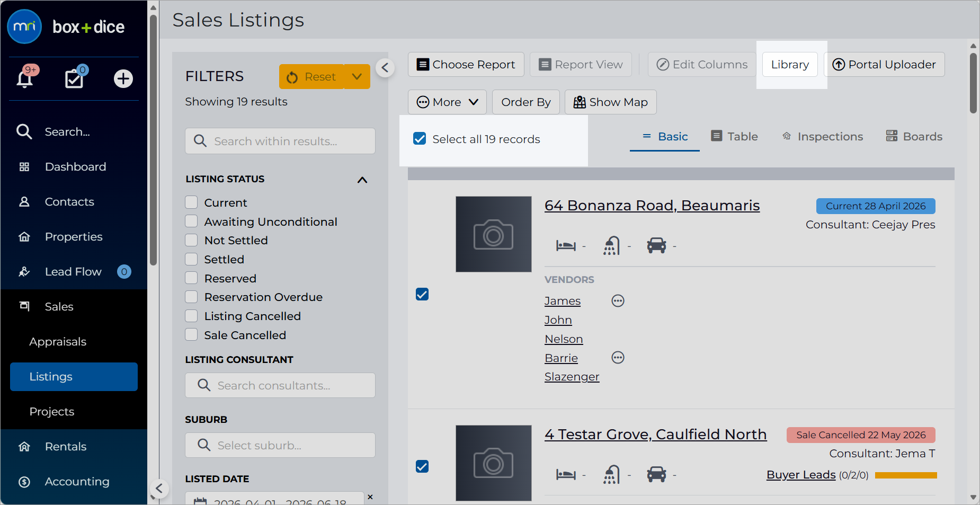Viewport: 980px width, 505px height.
Task: Open Buyer Leads link
Action: click(x=801, y=475)
